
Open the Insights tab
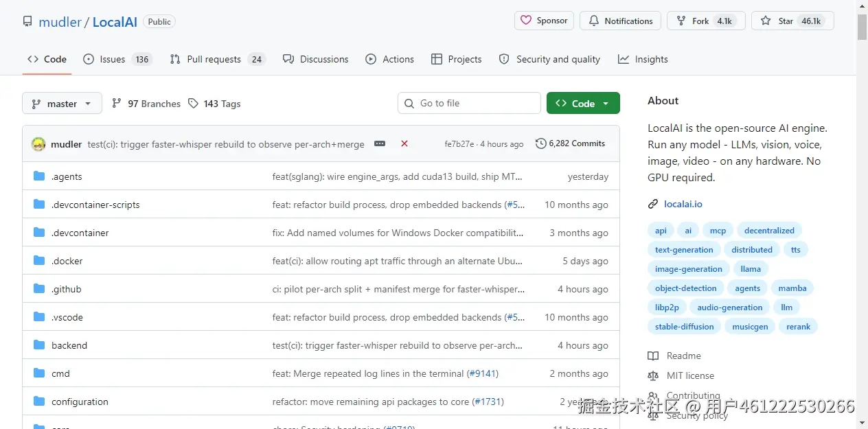643,59
